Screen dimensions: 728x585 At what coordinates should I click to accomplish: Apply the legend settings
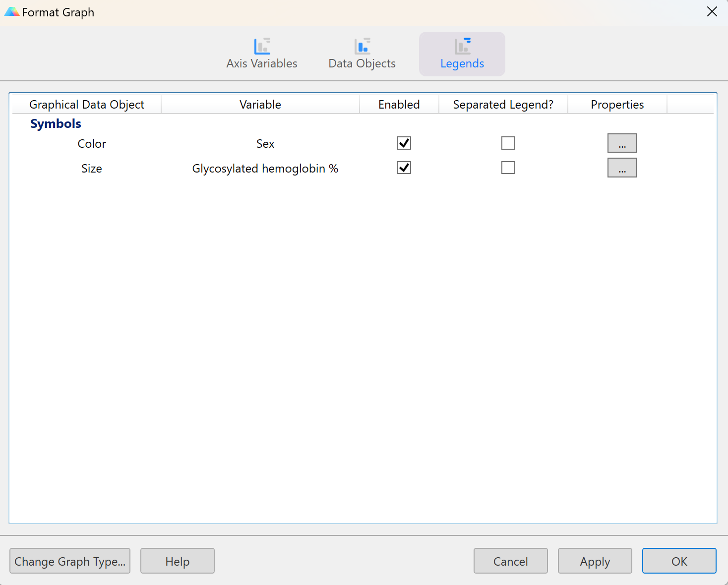(x=595, y=561)
